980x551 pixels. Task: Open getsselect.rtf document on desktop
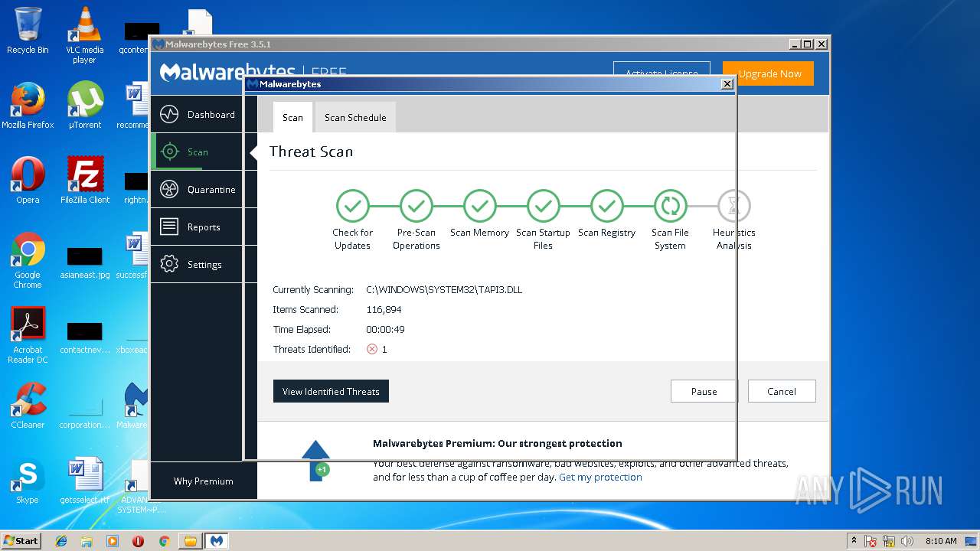point(84,481)
